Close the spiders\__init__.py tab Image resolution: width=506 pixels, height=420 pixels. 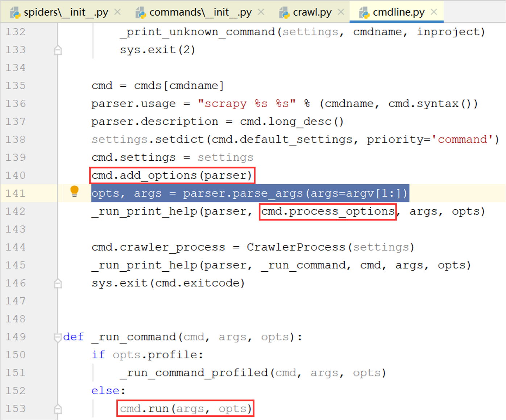point(117,12)
